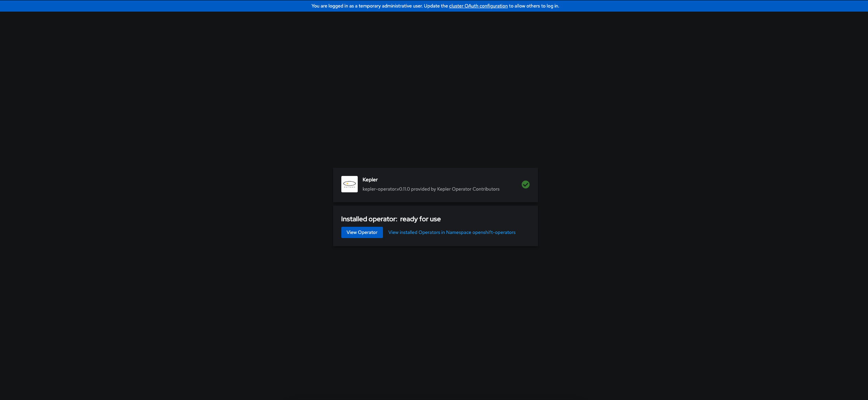Click the kepler-operator.v0.11.0 version text
868x400 pixels.
386,189
